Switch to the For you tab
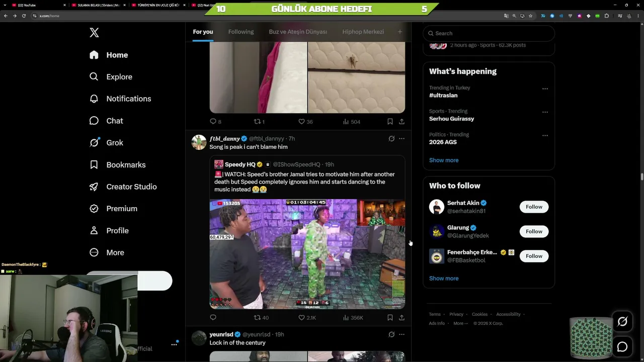 coord(203,32)
